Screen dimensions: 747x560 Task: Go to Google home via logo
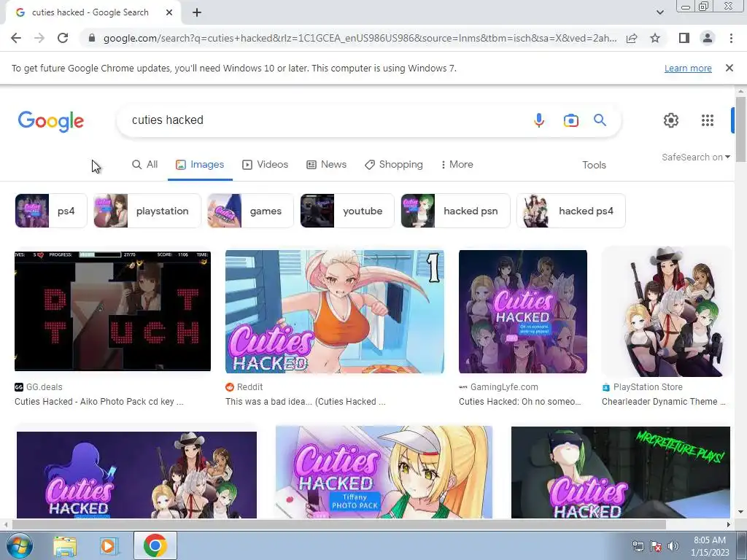pos(51,121)
